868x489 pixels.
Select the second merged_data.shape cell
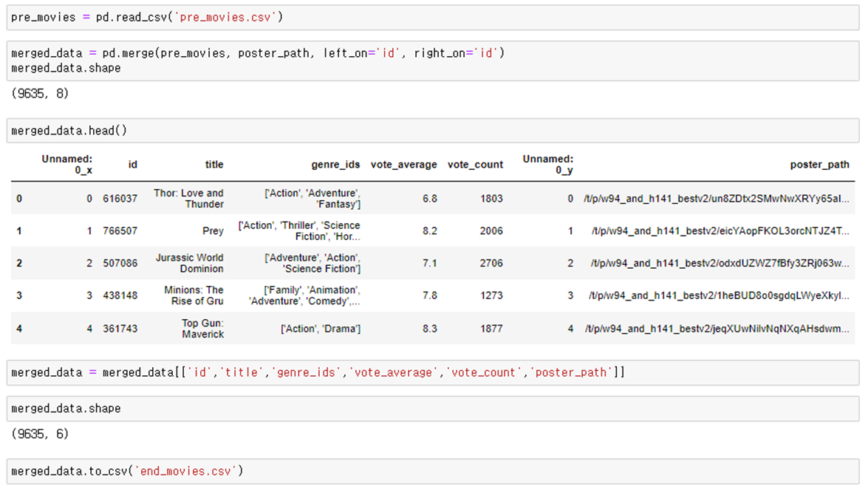[433, 408]
